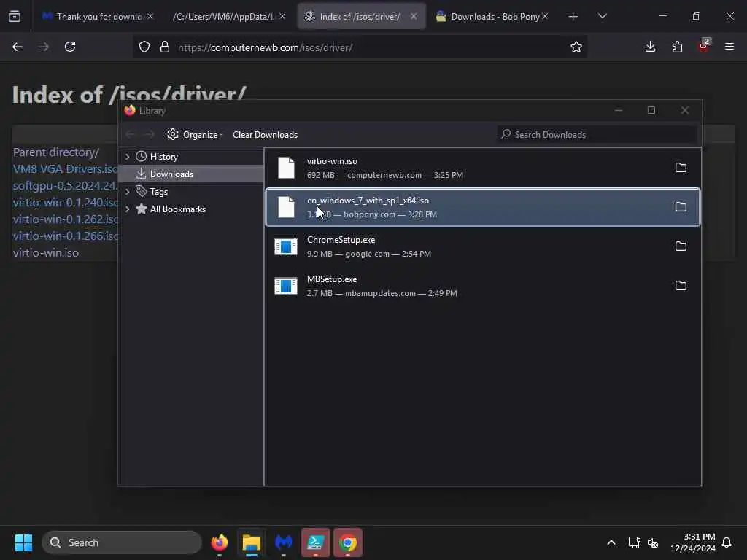Show ChromeSetup.exe in its folder
The width and height of the screenshot is (747, 560).
[681, 246]
